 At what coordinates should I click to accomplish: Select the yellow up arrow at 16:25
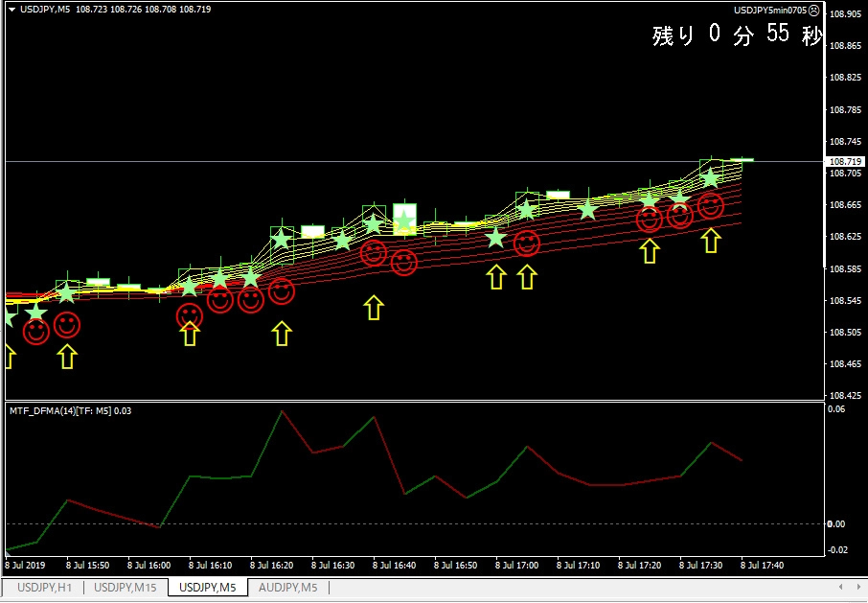[282, 334]
